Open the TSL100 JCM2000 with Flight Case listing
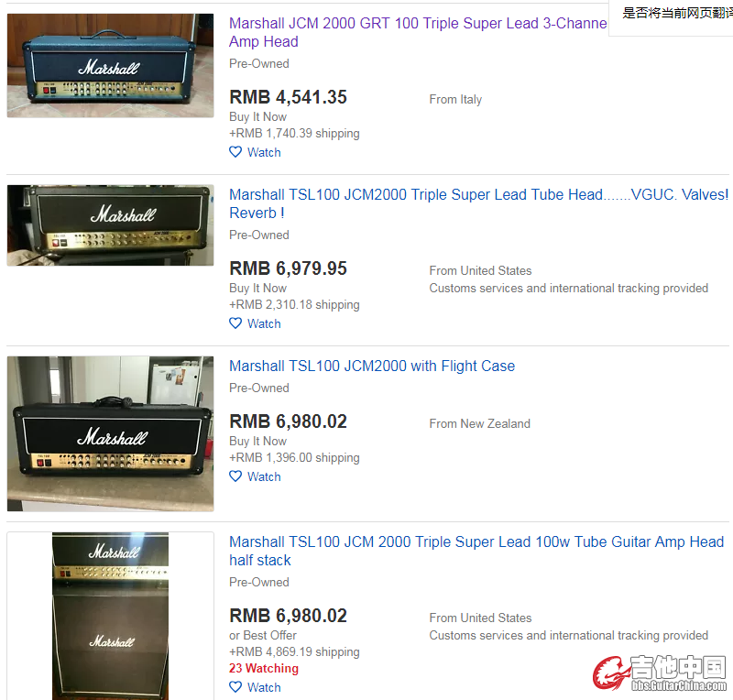 [x=372, y=366]
